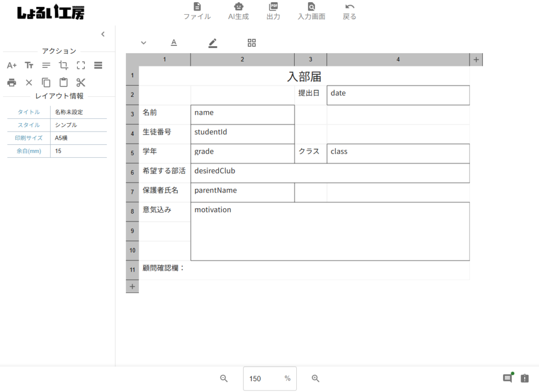Click the scissors cut icon
The width and height of the screenshot is (539, 392).
click(x=81, y=83)
